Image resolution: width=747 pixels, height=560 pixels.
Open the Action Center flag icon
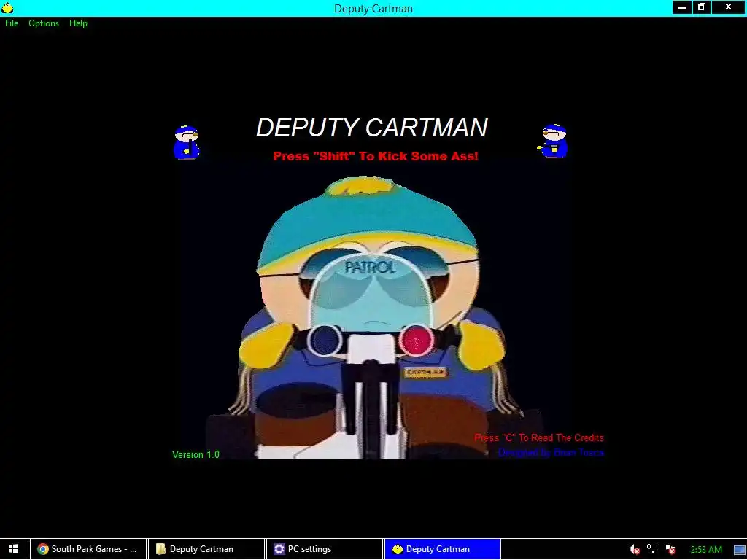[670, 550]
